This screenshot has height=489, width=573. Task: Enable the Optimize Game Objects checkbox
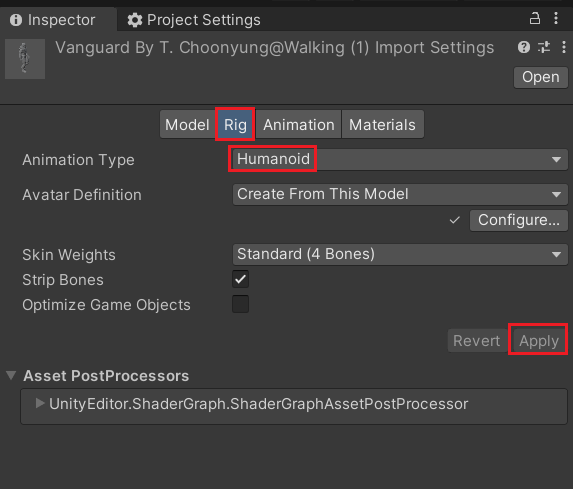click(x=240, y=304)
